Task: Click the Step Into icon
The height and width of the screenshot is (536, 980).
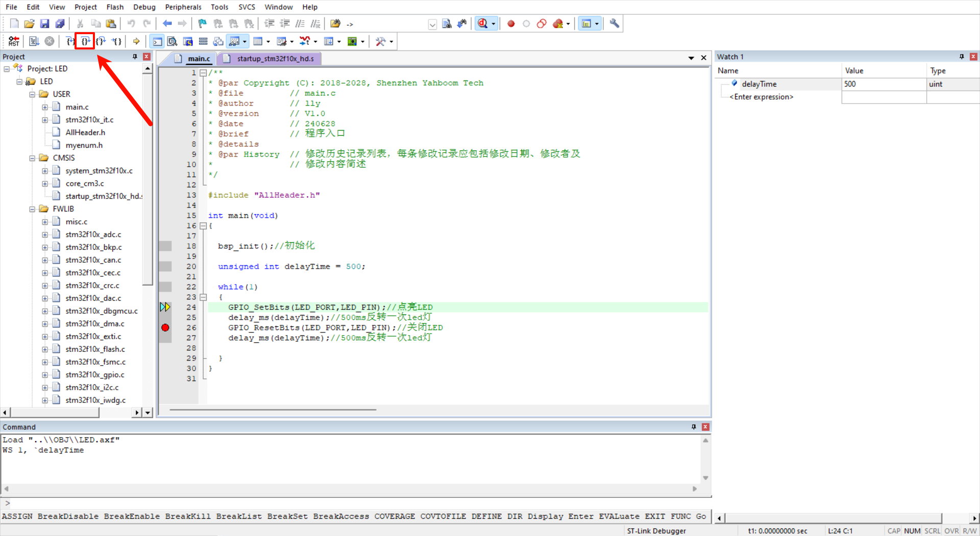Action: tap(70, 41)
